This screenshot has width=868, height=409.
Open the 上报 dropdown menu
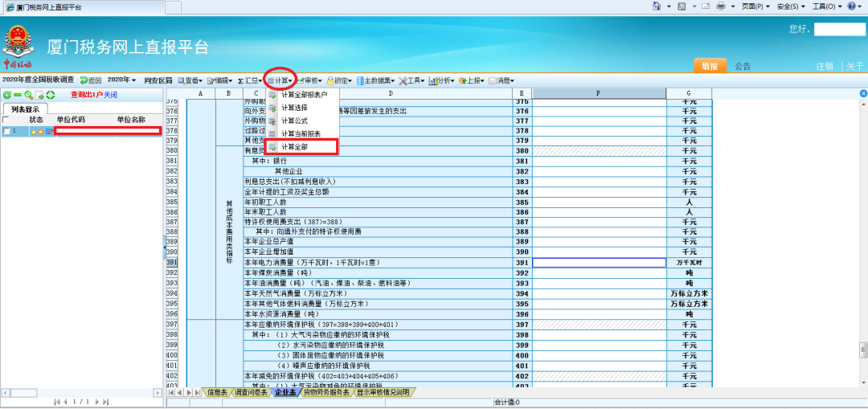pyautogui.click(x=472, y=80)
